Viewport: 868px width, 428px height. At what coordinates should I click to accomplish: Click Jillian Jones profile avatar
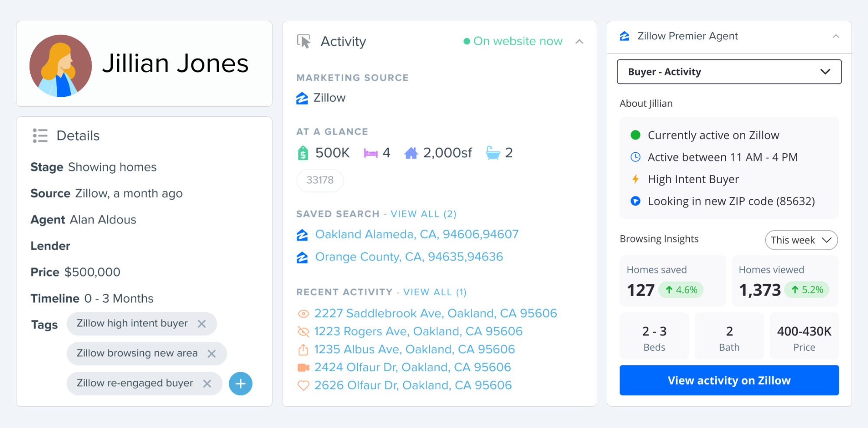(x=61, y=66)
